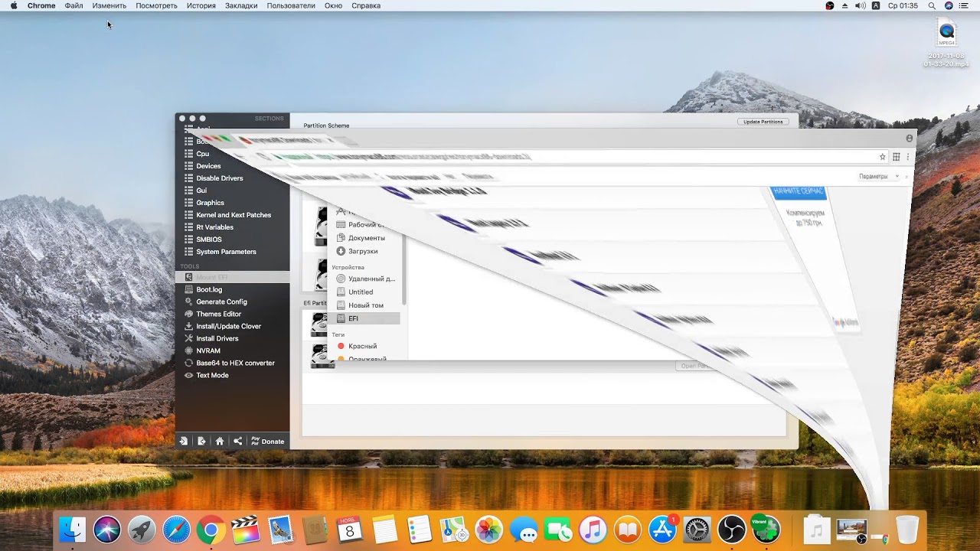Open the App Store from the Dock
The width and height of the screenshot is (980, 551).
(662, 529)
